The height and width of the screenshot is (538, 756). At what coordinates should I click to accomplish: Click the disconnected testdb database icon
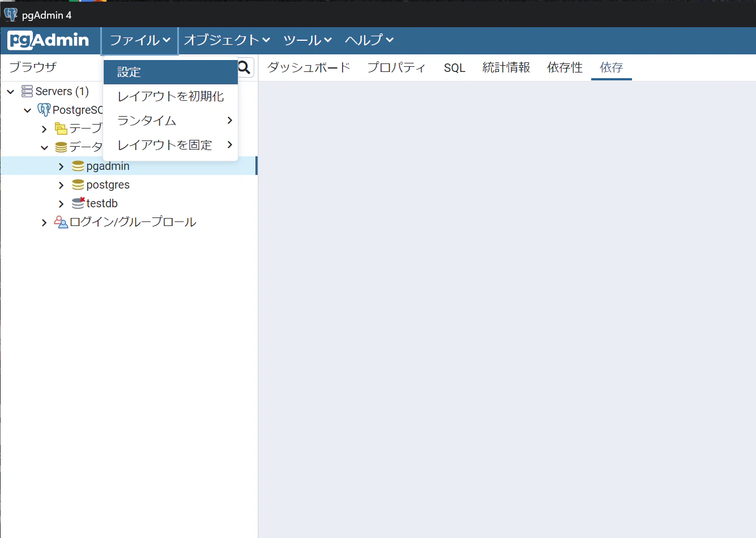[x=78, y=203]
